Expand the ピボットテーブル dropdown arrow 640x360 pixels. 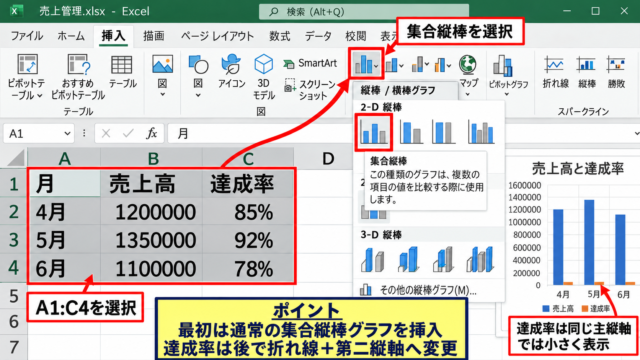coord(40,96)
